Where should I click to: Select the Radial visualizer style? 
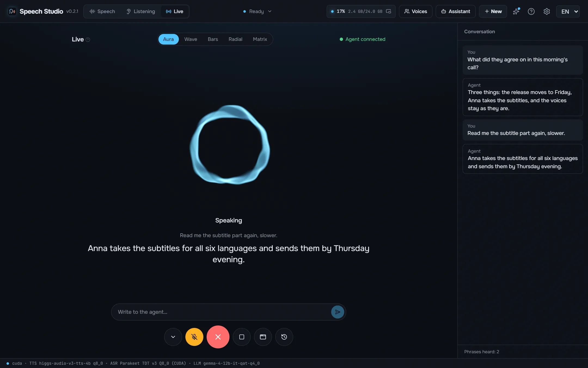235,39
